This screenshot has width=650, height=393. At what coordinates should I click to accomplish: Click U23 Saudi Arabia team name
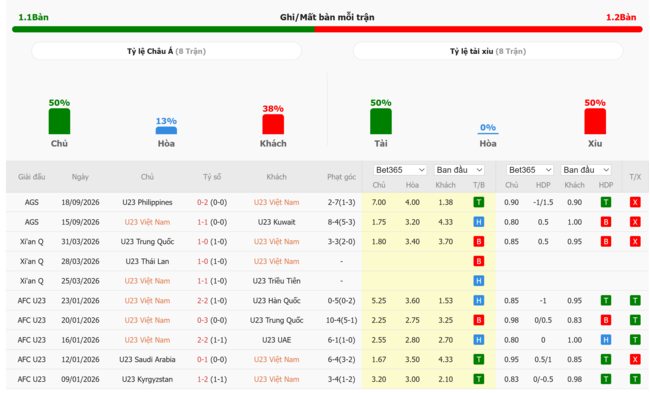tap(147, 359)
